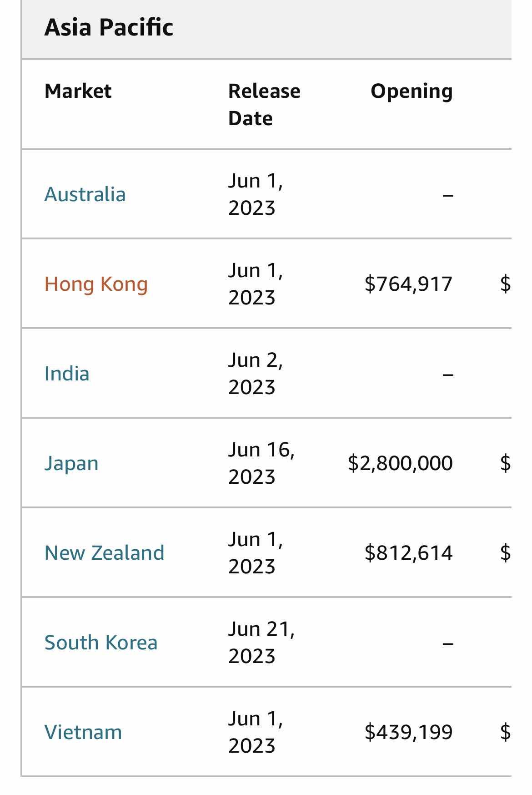Click the opening dash in South Korea's row

pos(448,643)
